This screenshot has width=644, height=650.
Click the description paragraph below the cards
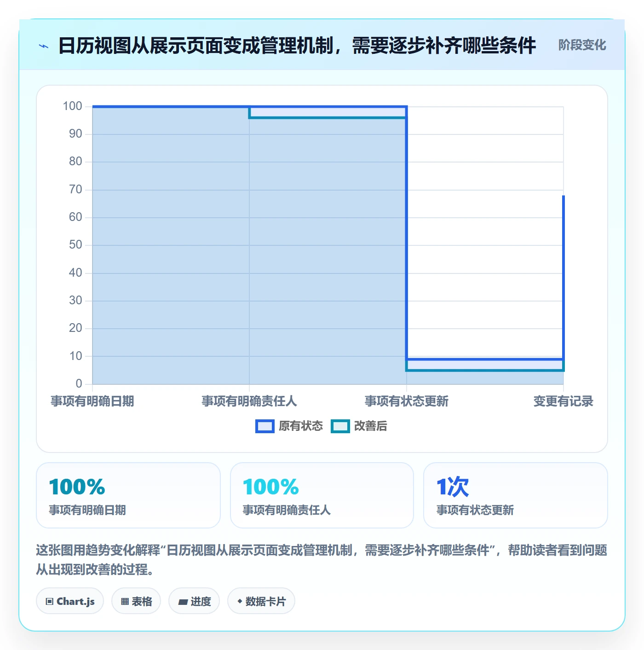322,560
